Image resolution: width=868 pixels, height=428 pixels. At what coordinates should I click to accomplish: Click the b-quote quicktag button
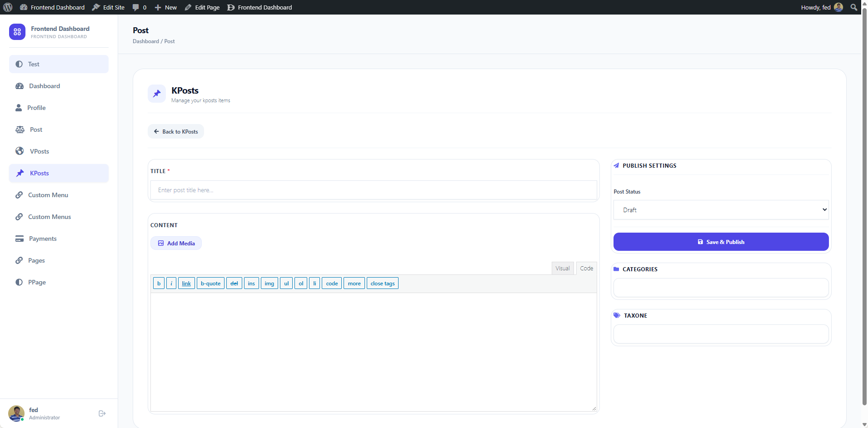[x=210, y=284]
